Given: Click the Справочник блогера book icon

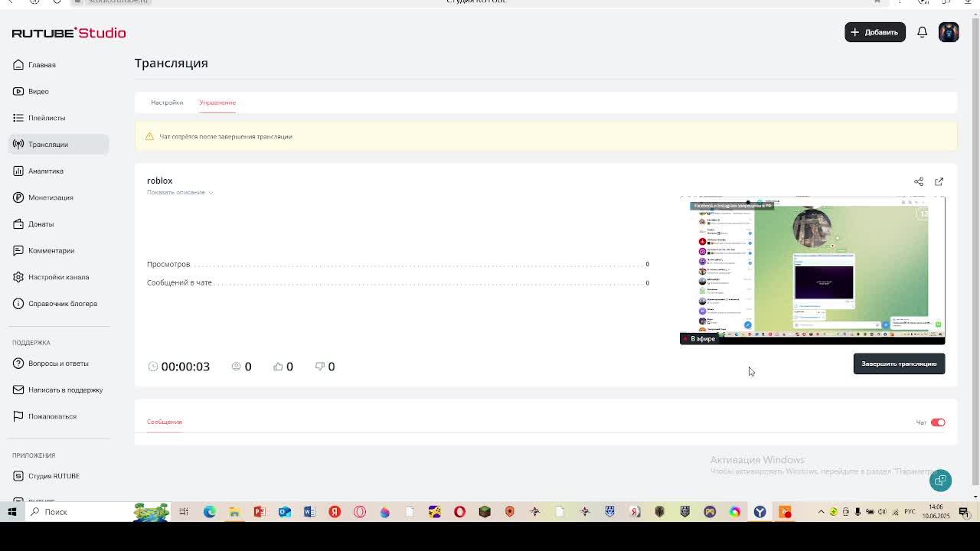Looking at the screenshot, I should [x=18, y=304].
